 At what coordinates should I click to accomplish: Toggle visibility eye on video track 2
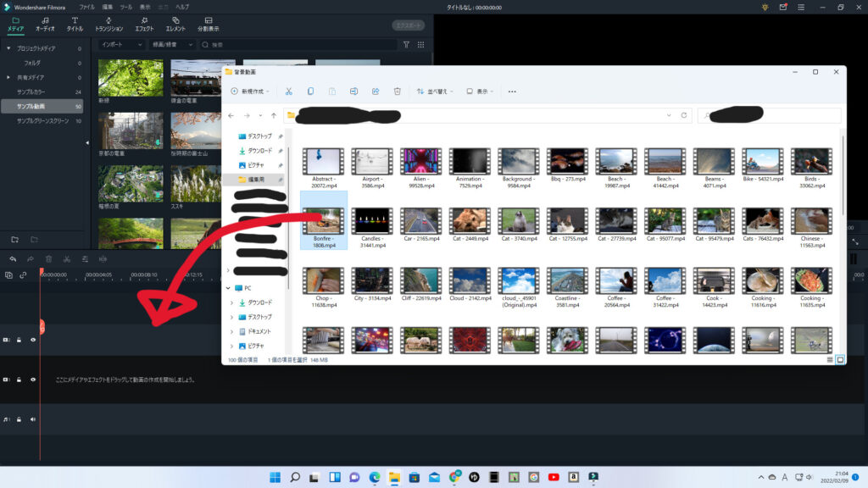pyautogui.click(x=33, y=340)
